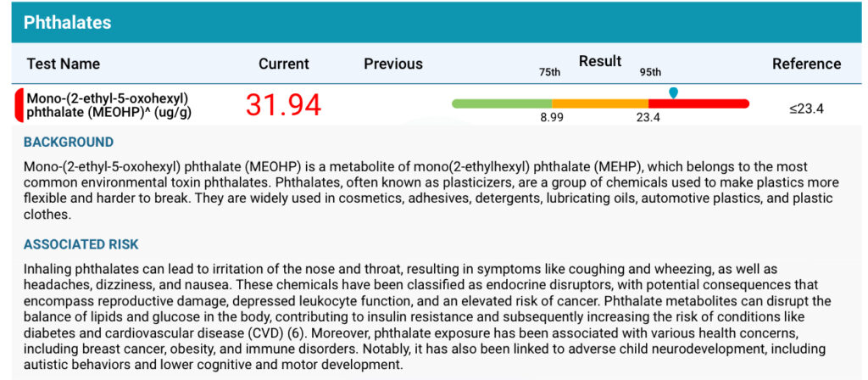868x380 pixels.
Task: Click the 23.4 threshold under the bar
Action: pyautogui.click(x=648, y=118)
